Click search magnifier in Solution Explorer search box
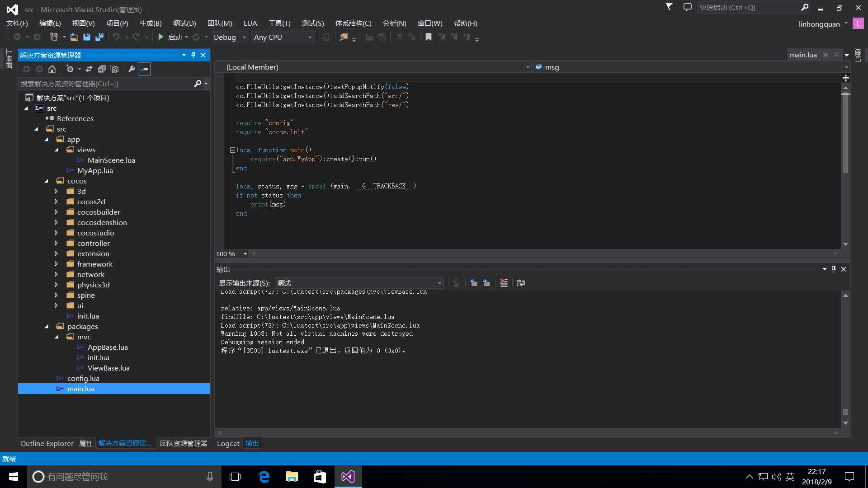Image resolution: width=868 pixels, height=488 pixels. pos(198,84)
